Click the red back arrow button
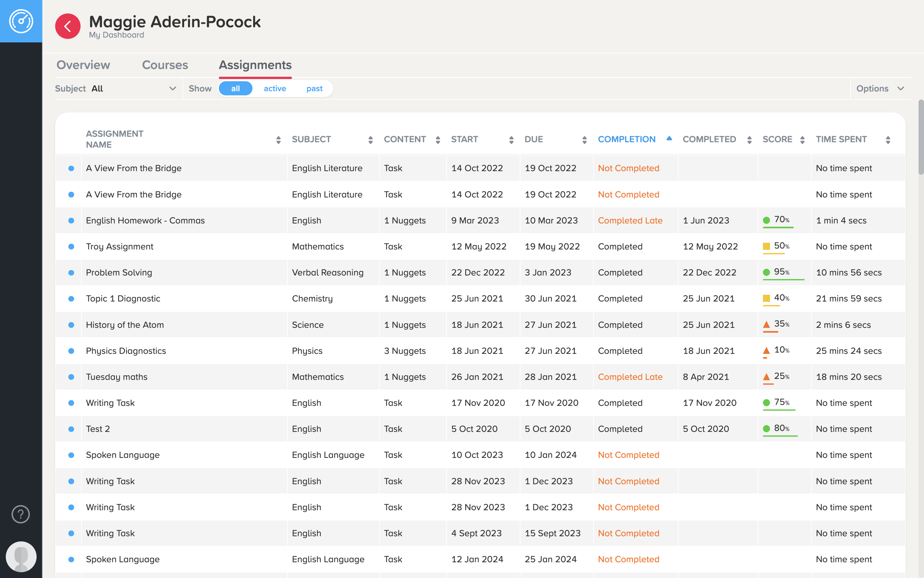The width and height of the screenshot is (924, 578). point(68,26)
